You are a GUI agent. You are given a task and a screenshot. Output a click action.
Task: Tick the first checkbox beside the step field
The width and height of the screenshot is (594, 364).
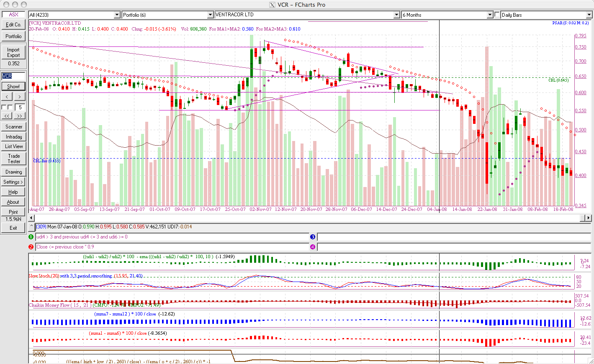pyautogui.click(x=4, y=108)
